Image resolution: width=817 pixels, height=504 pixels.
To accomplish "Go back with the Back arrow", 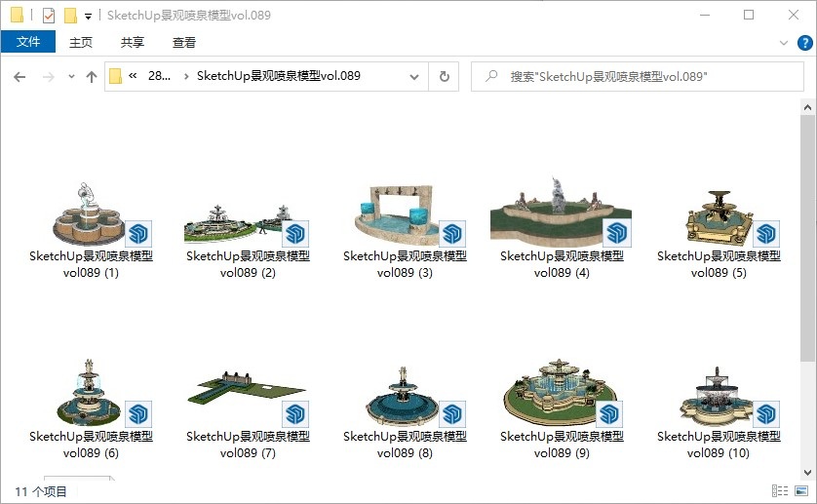I will pyautogui.click(x=19, y=77).
